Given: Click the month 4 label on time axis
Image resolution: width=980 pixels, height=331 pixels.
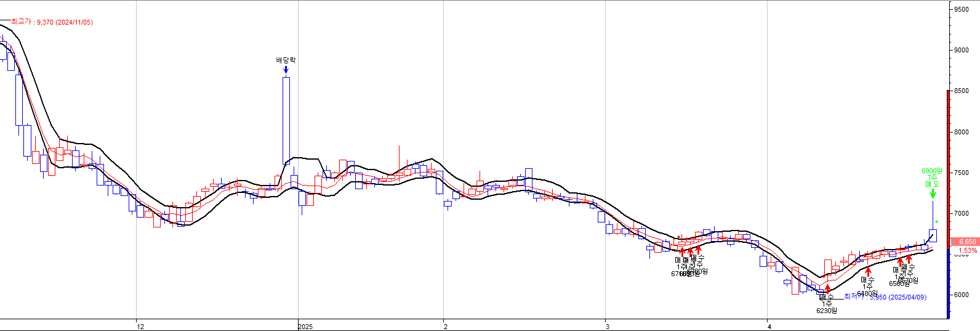Looking at the screenshot, I should (x=769, y=326).
